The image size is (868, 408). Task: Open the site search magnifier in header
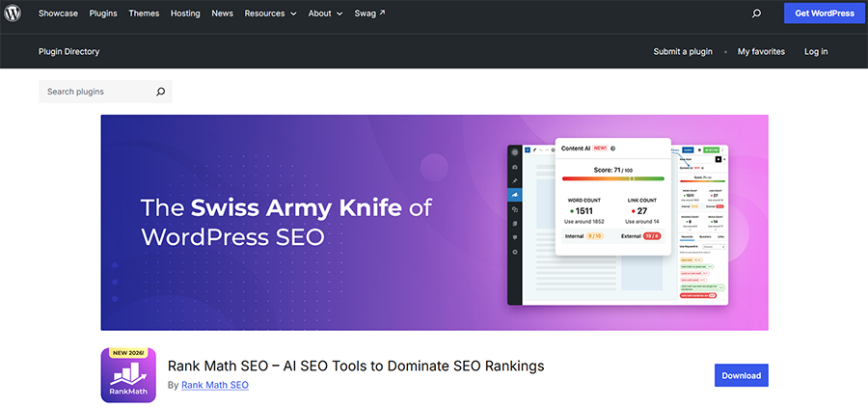757,14
